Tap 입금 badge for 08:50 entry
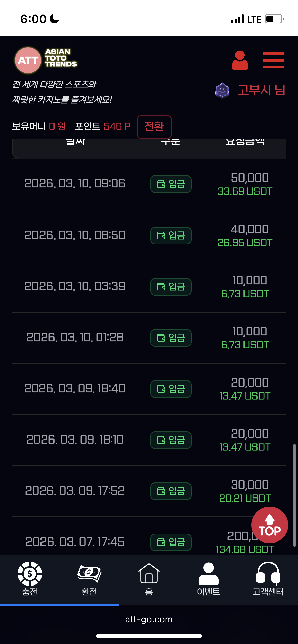 coord(171,236)
